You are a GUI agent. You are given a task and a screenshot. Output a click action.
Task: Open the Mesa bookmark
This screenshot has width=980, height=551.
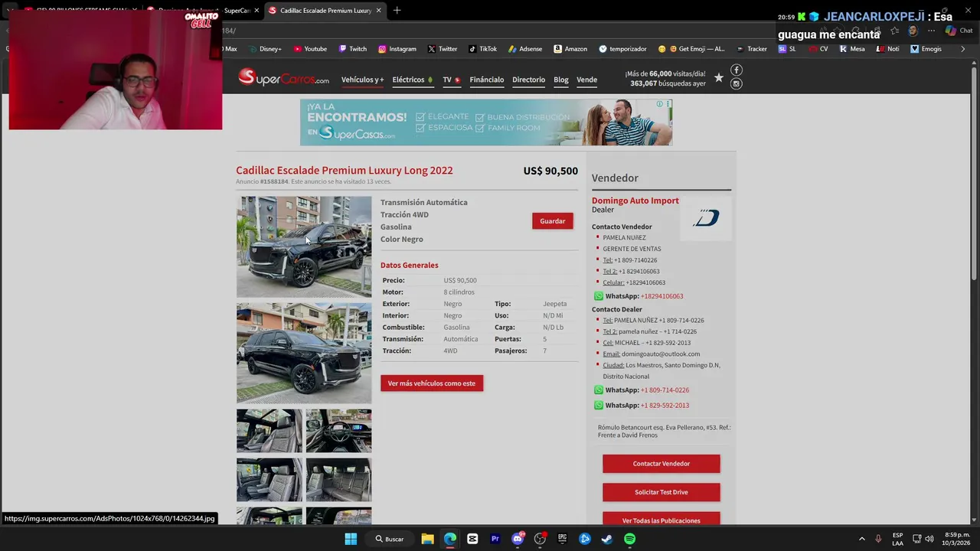852,49
